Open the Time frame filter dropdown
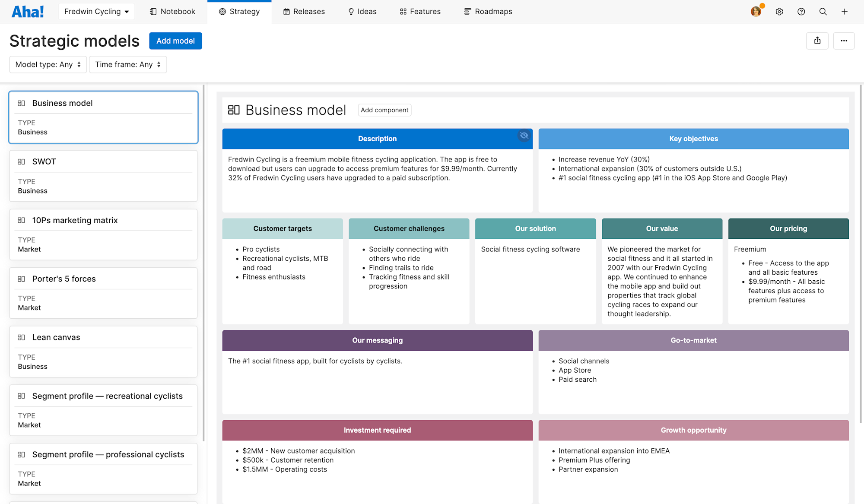 click(x=127, y=64)
